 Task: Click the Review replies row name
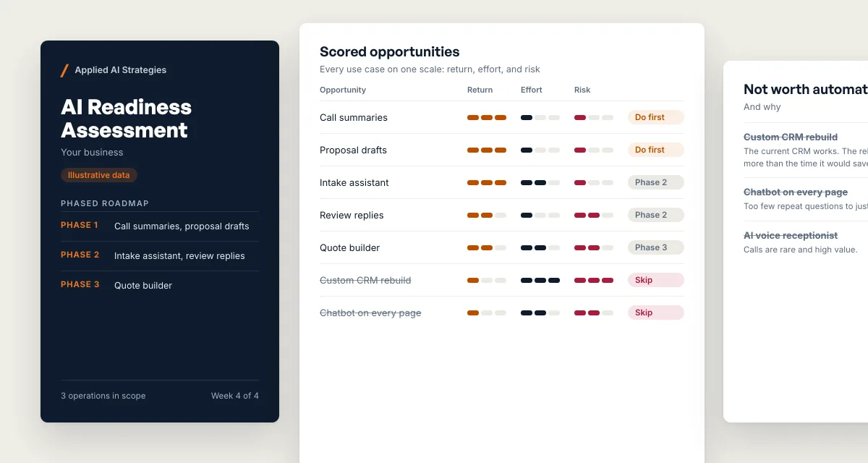352,216
